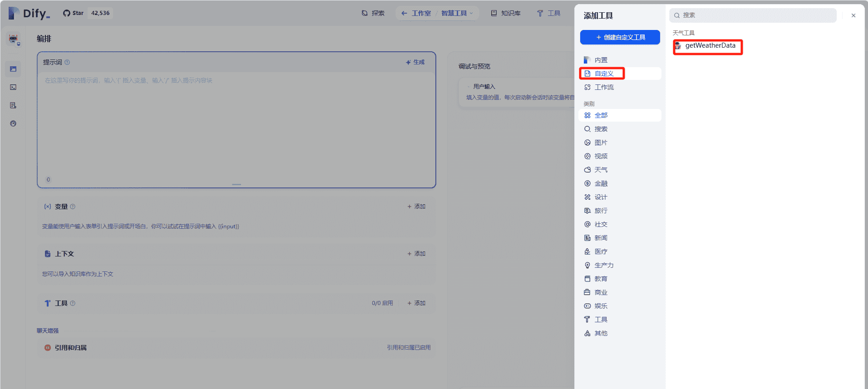Screen dimensions: 868x389
Task: Add context via 上下文 添加 button
Action: tap(416, 254)
